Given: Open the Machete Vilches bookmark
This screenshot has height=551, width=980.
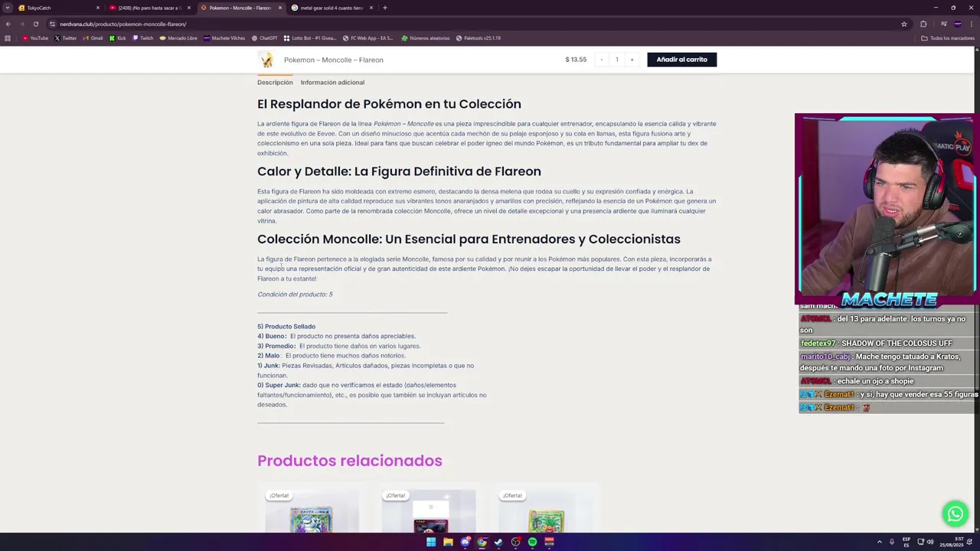Looking at the screenshot, I should point(224,38).
